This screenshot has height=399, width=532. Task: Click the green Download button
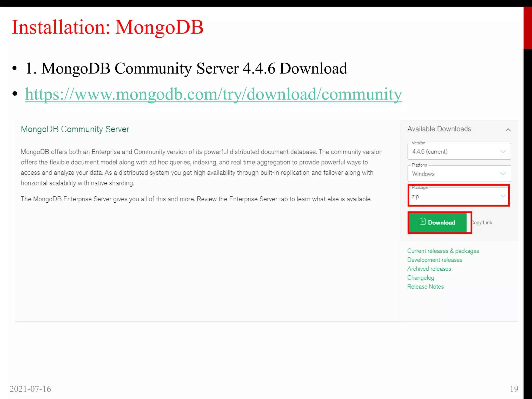(x=438, y=223)
